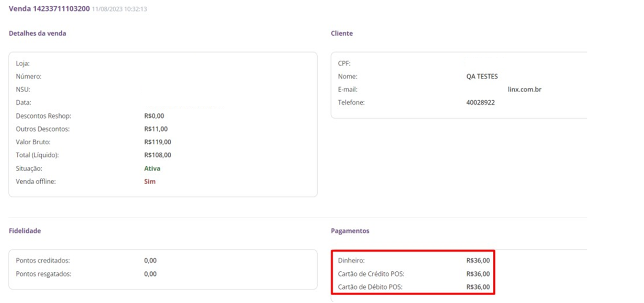Image resolution: width=644 pixels, height=303 pixels.
Task: Select the Total (Líquido) value R$108,00
Action: (x=157, y=155)
